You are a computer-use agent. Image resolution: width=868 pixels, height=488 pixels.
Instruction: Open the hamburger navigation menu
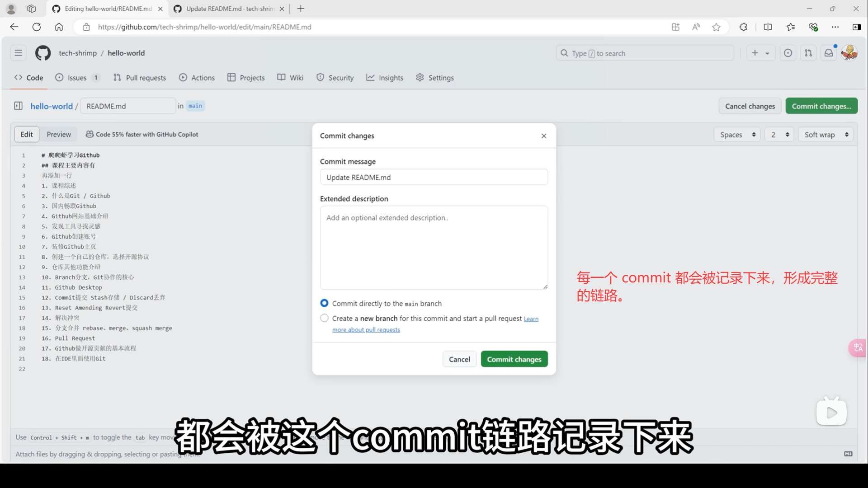coord(18,53)
